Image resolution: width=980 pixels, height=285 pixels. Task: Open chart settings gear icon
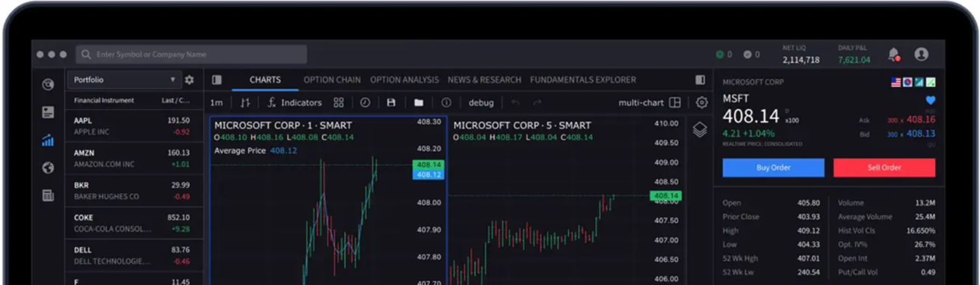click(x=701, y=102)
